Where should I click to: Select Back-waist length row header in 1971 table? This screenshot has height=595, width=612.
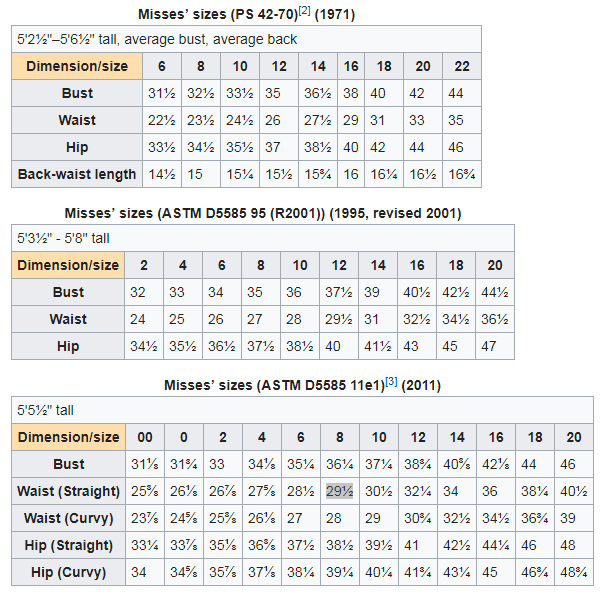(77, 174)
